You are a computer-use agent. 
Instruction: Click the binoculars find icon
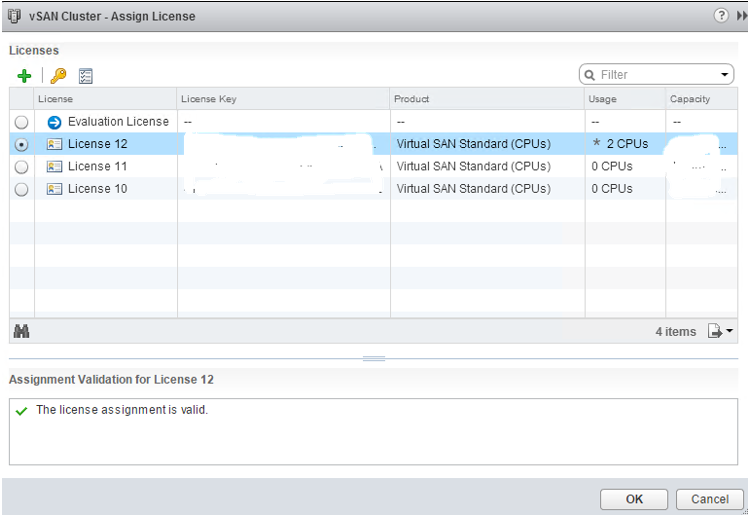21,331
